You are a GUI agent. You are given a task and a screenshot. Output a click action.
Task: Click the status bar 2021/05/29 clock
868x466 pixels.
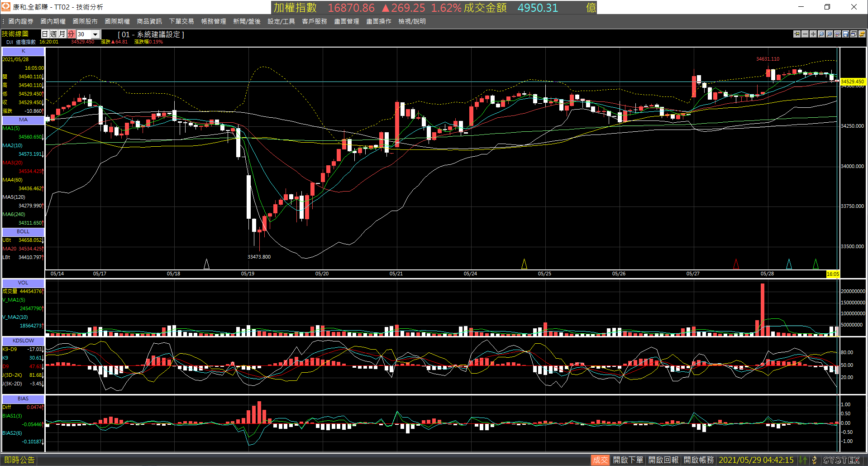(x=756, y=460)
